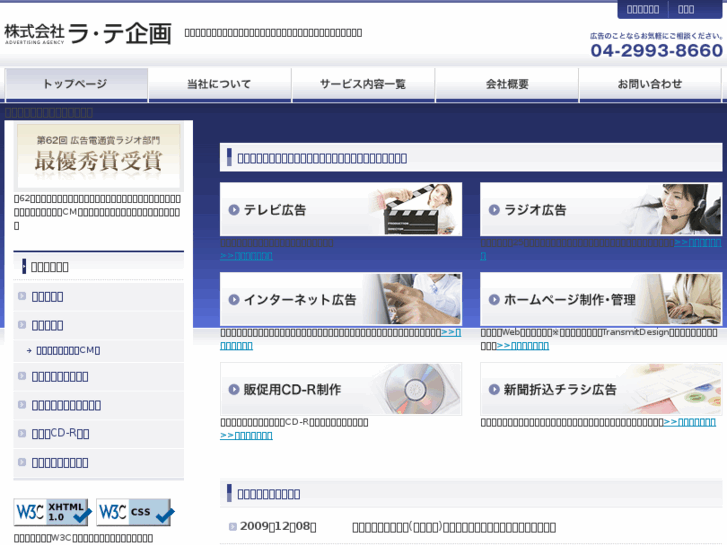Open the 新聞折込チラシ広告 service banner

point(601,389)
